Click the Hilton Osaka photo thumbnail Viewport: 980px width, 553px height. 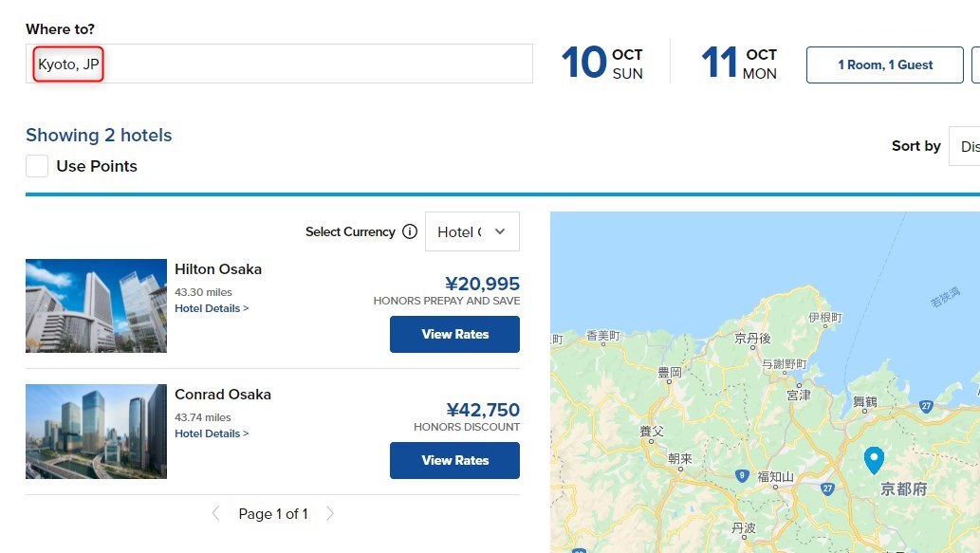(x=96, y=305)
